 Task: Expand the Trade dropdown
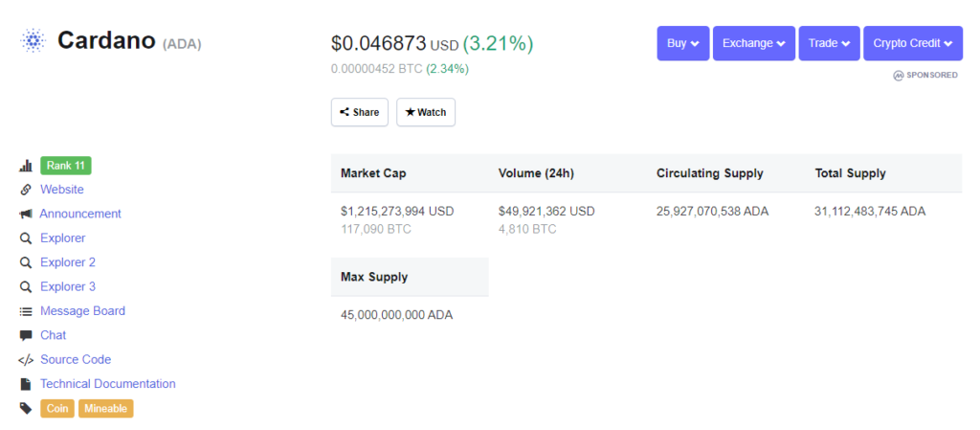coord(830,43)
